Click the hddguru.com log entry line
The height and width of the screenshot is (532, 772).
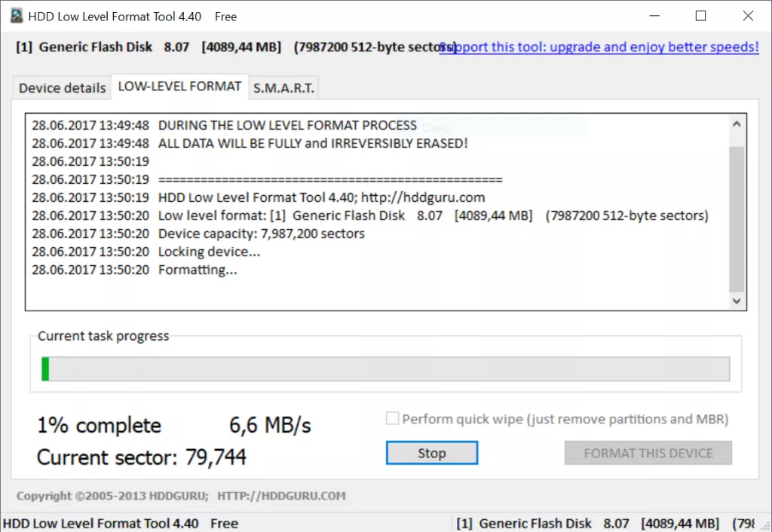tap(258, 197)
